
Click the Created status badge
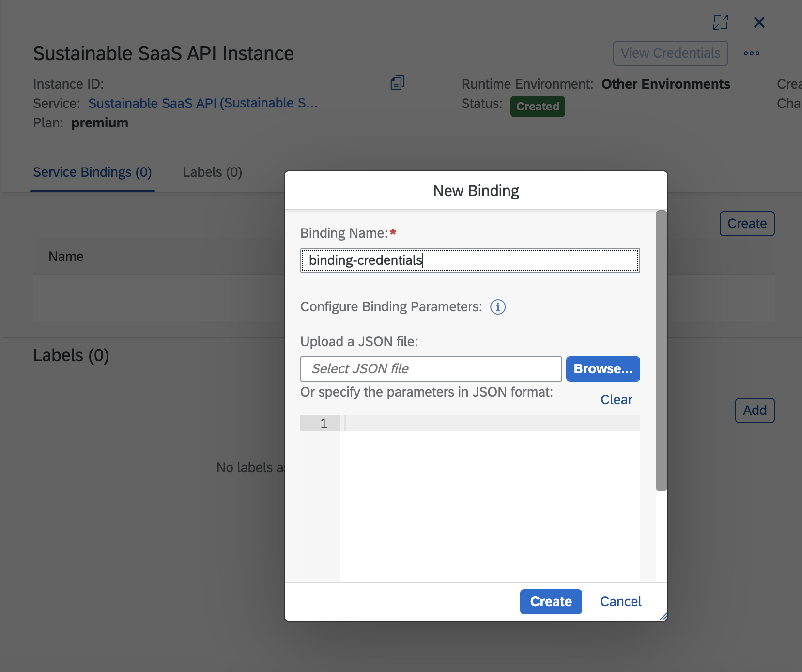(x=538, y=107)
